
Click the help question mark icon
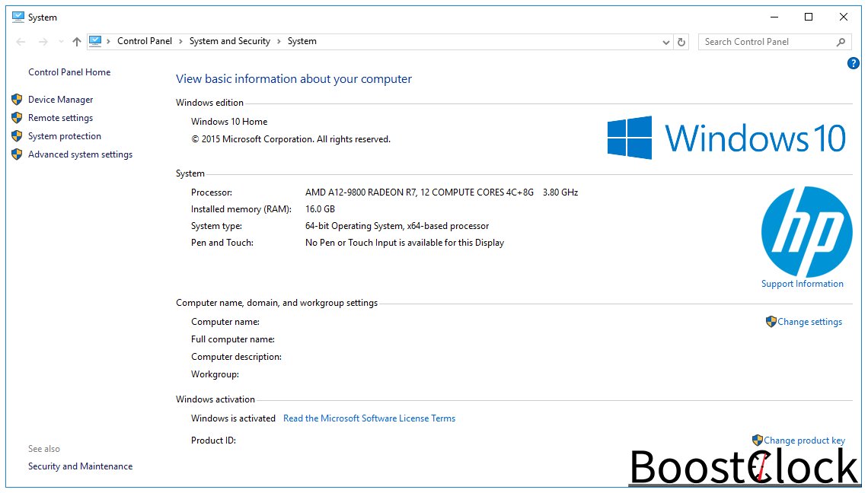853,63
